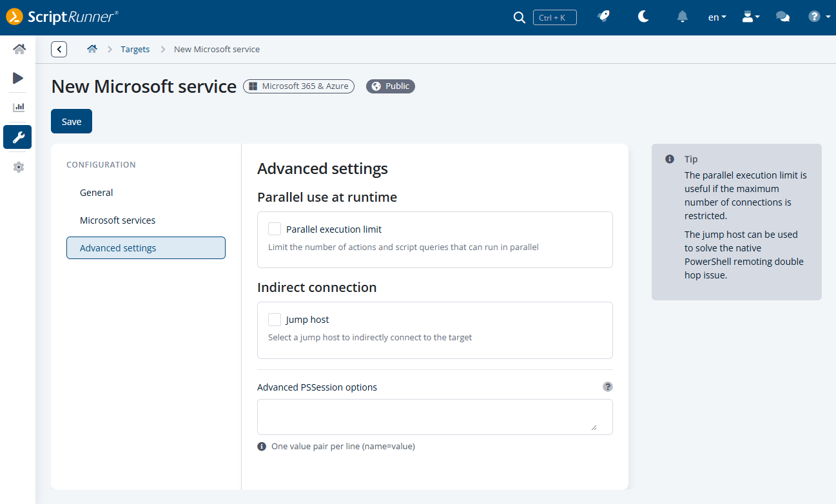Open the user account dropdown

750,17
